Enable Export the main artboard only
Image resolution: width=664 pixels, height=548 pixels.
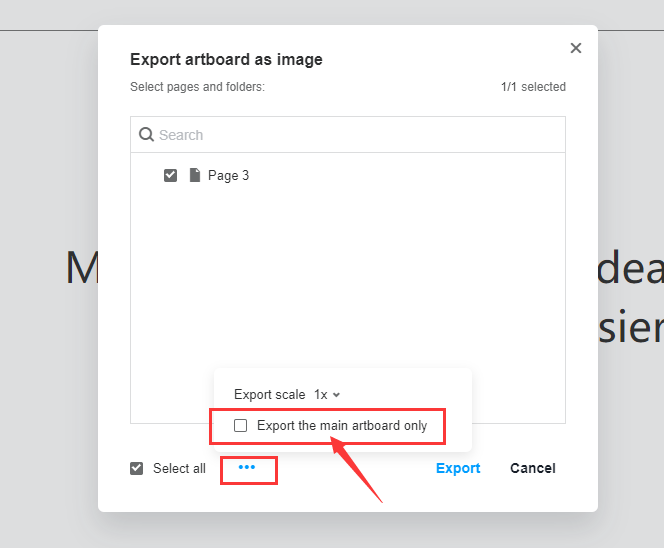tap(240, 426)
